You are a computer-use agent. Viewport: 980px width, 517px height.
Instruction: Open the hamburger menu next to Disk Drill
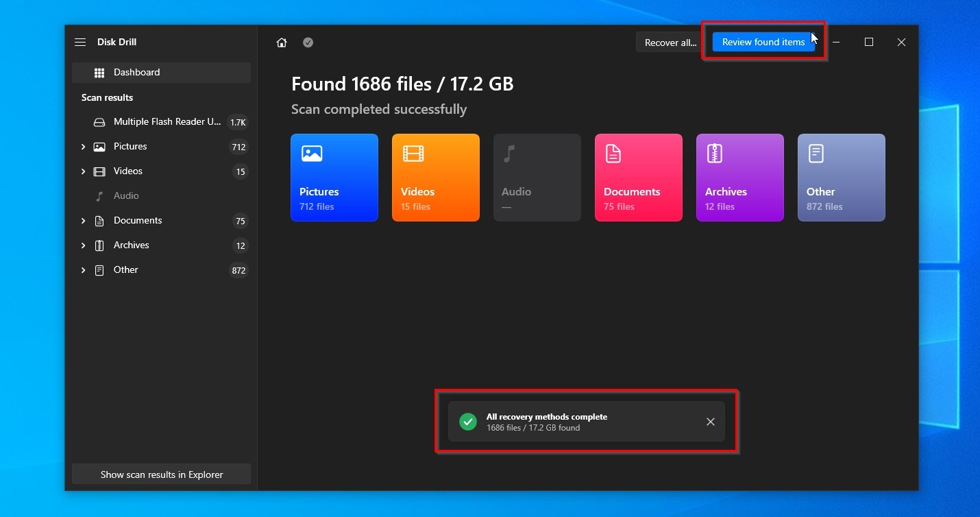(80, 42)
